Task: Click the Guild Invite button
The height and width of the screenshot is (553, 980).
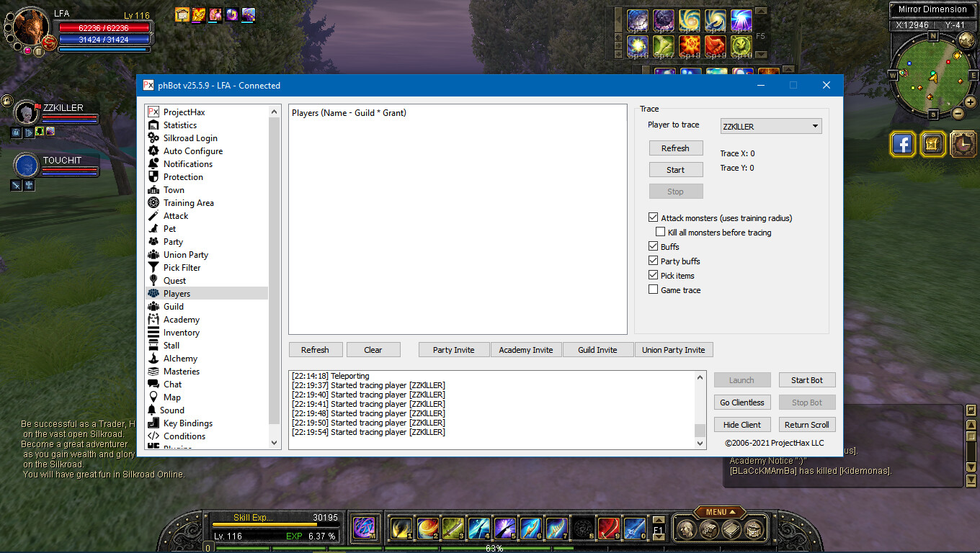Action: point(597,349)
